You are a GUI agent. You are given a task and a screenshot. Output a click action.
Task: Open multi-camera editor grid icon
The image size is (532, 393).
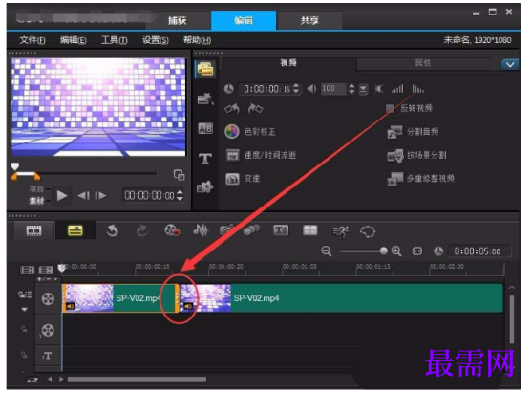(310, 230)
